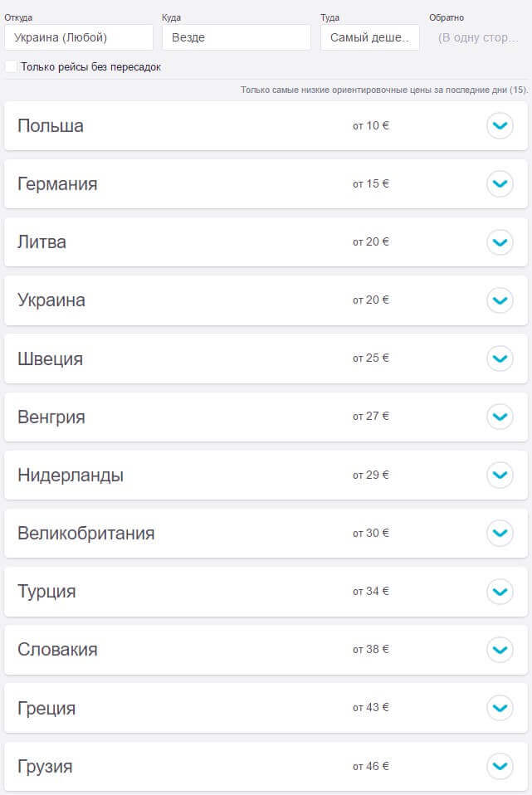Open the Обратно return date field
Viewport: 532px width, 795px height.
coord(478,37)
